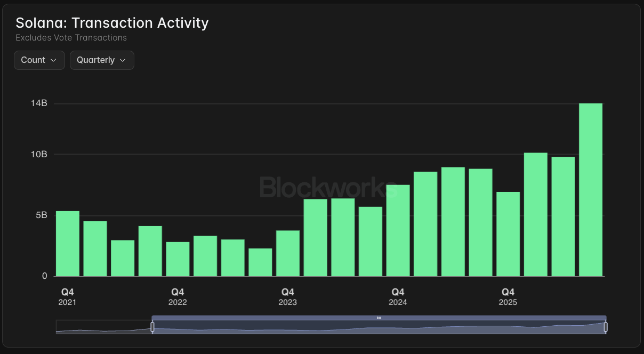Click the bar above Q4 2023 label
The width and height of the screenshot is (644, 354).
[x=288, y=253]
